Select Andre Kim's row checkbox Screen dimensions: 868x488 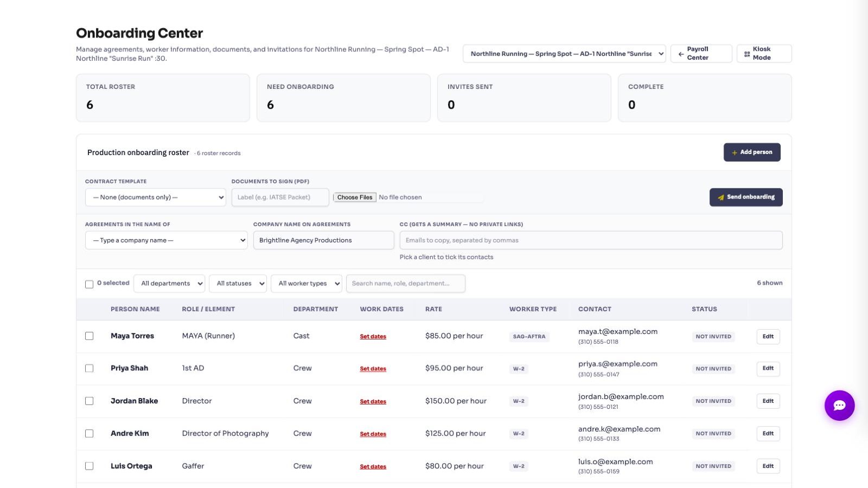(x=90, y=434)
